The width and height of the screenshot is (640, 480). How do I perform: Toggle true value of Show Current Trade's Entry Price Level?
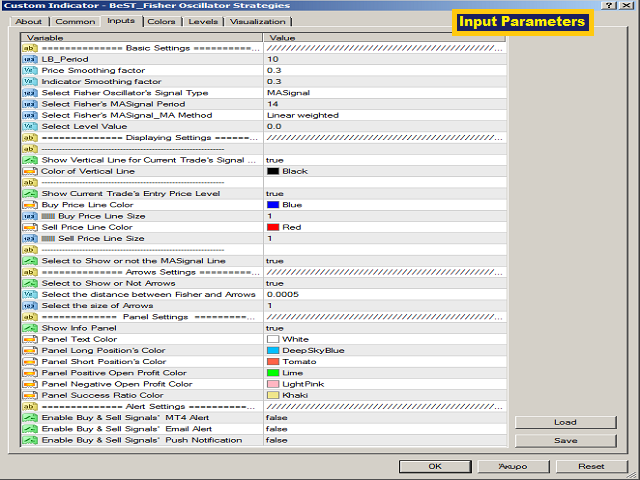pyautogui.click(x=275, y=194)
